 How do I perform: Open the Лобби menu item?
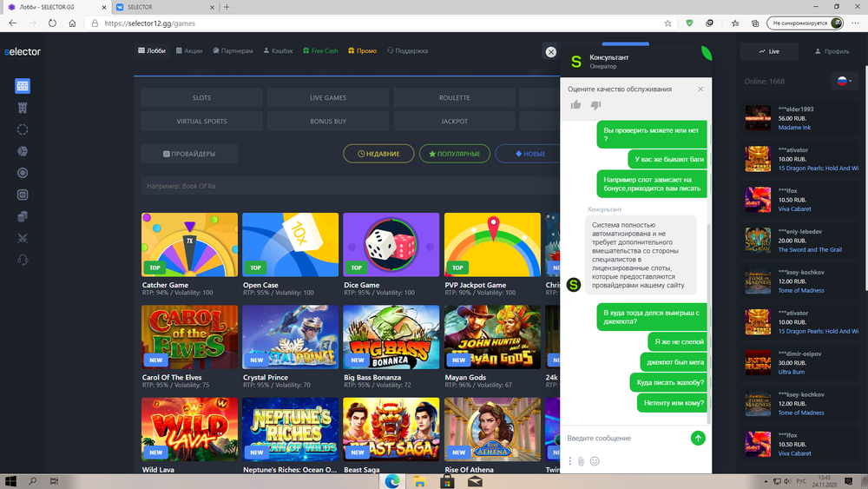(x=152, y=50)
